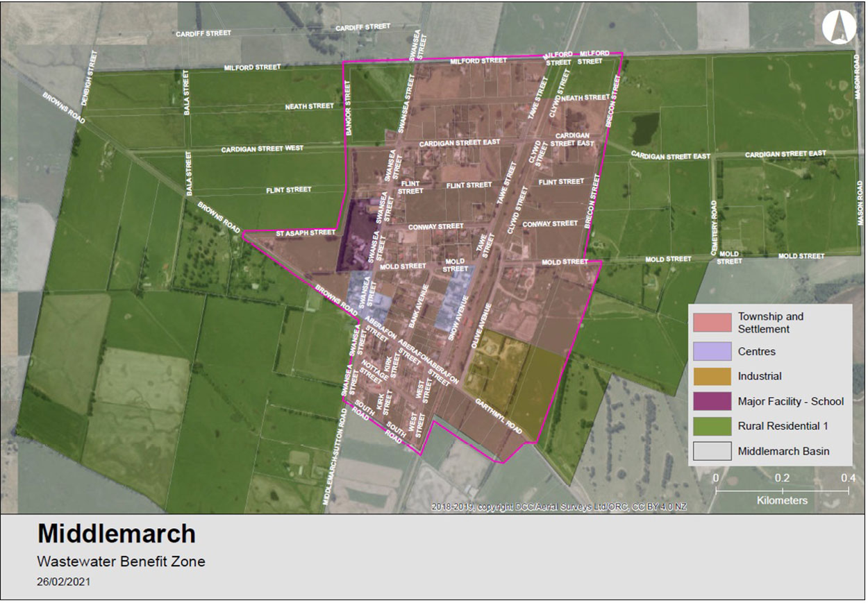868x603 pixels.
Task: Select the Cemetery Road label
Action: 713,228
